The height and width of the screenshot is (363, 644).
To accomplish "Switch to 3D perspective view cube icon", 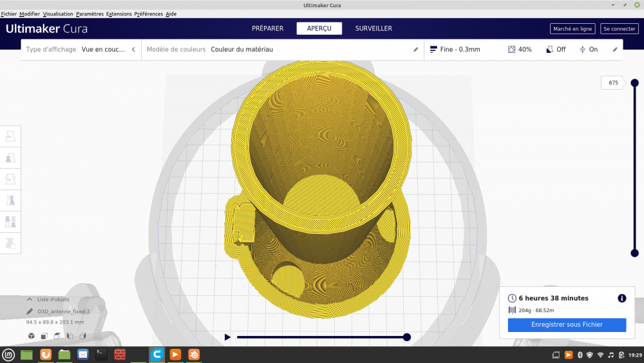I will [31, 336].
